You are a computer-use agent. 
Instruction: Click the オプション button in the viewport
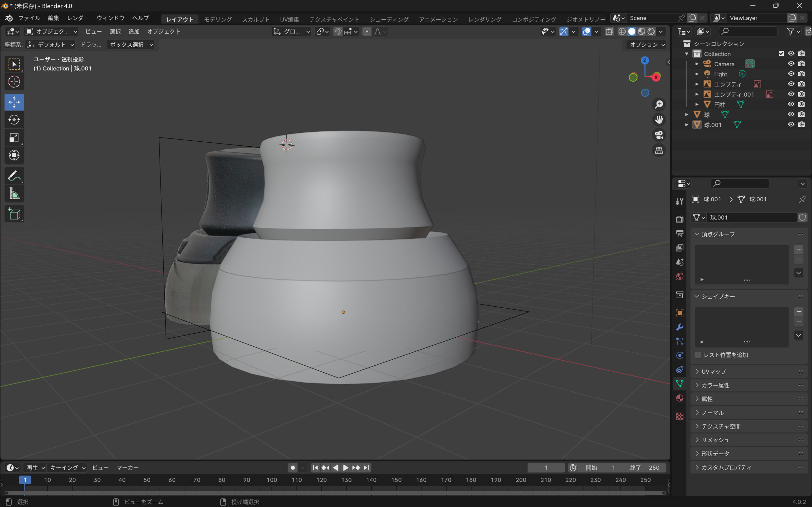[646, 45]
